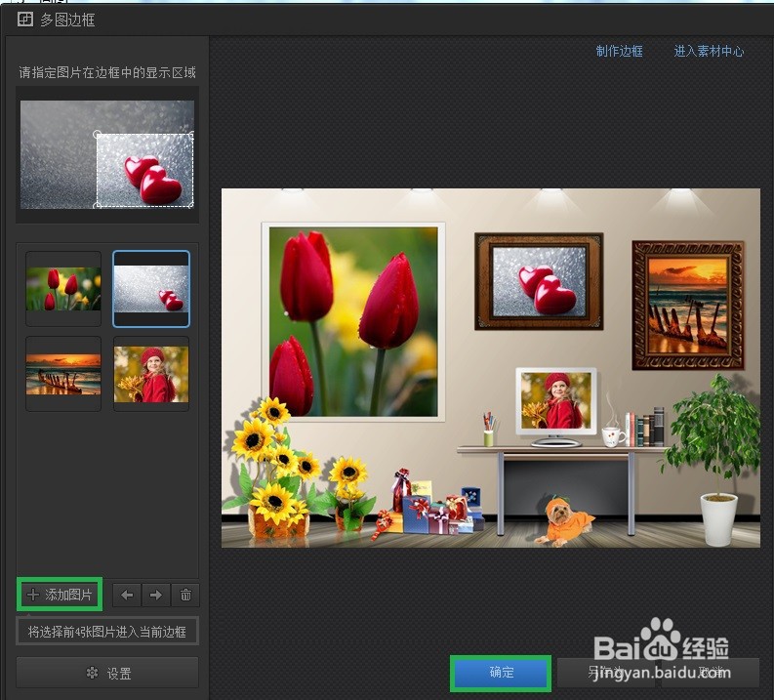Confirm with the blue 确定 button

(x=501, y=673)
